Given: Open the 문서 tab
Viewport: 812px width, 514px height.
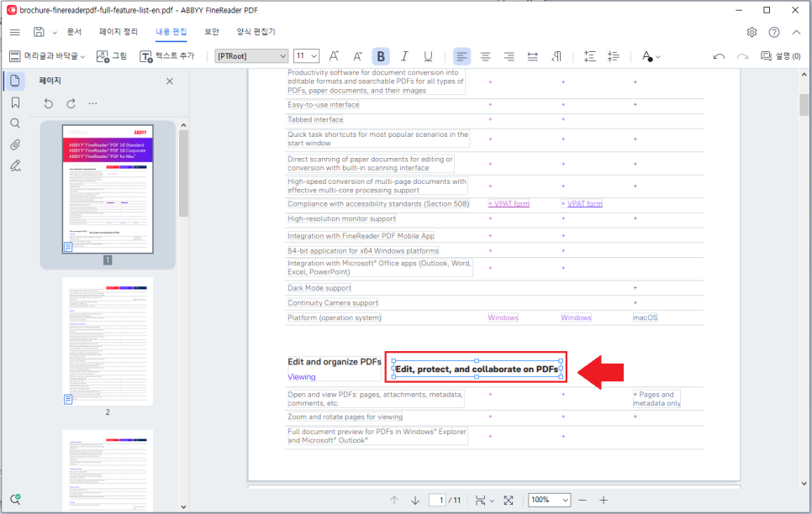Looking at the screenshot, I should (x=74, y=32).
